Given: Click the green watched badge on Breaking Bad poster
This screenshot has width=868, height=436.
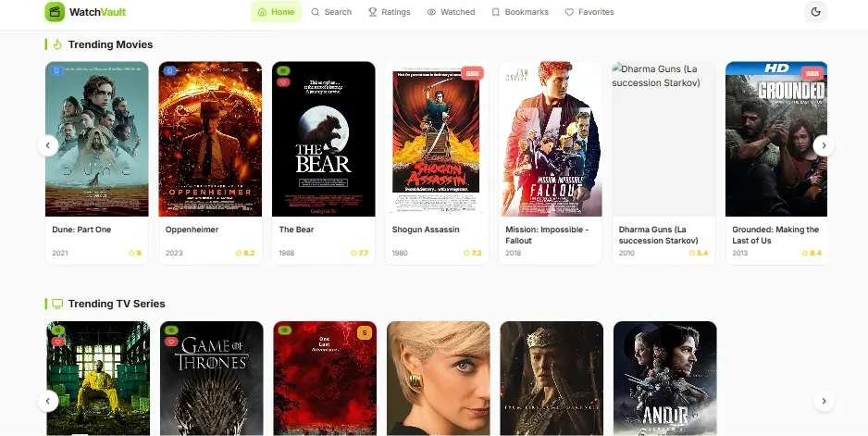Looking at the screenshot, I should tap(57, 330).
